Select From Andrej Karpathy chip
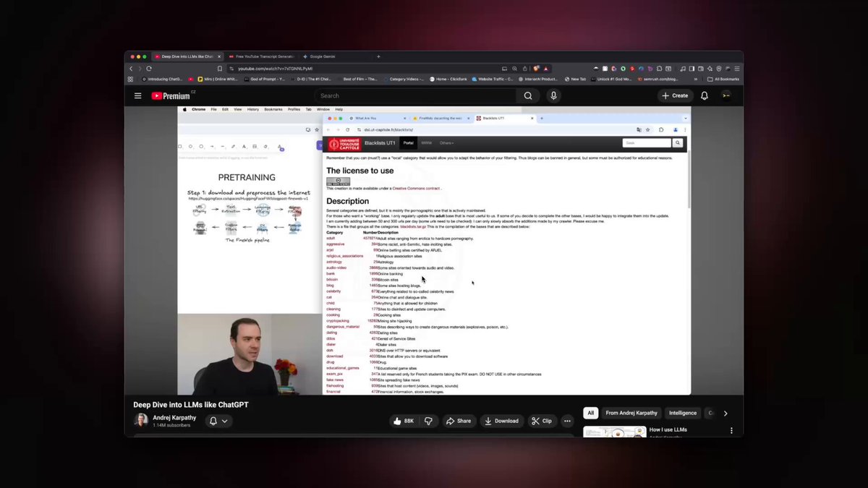 tap(631, 414)
